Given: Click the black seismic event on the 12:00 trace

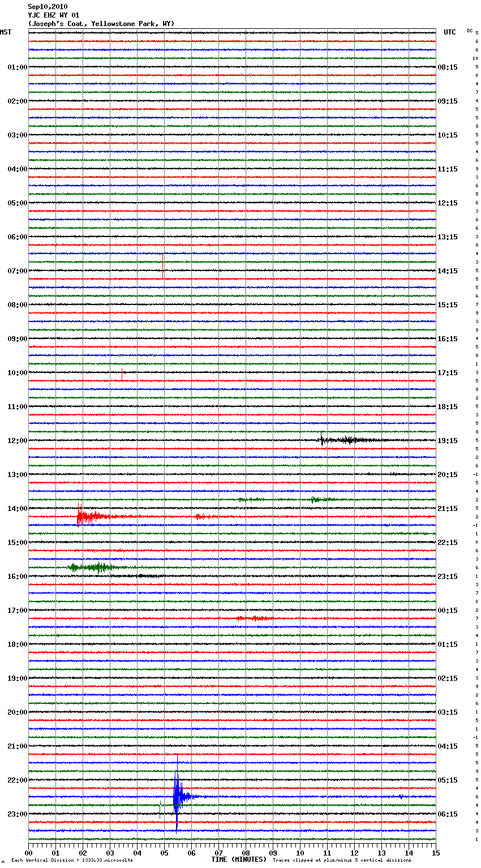Looking at the screenshot, I should (351, 440).
